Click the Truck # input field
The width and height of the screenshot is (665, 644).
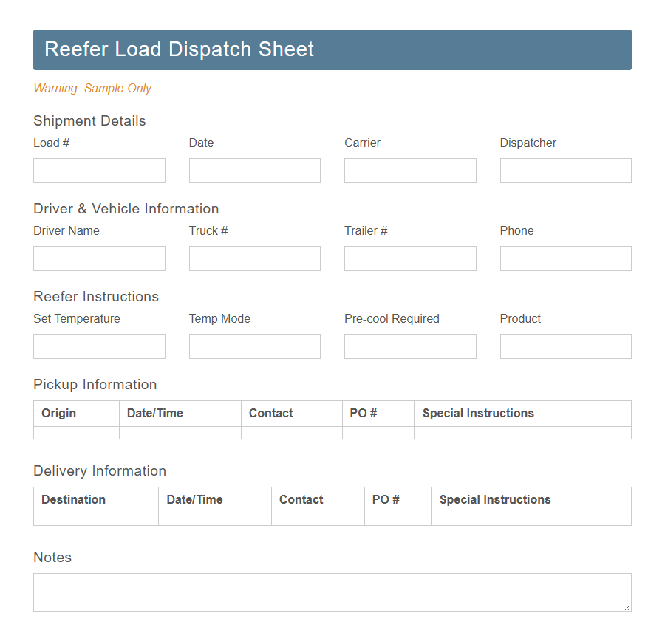coord(254,258)
